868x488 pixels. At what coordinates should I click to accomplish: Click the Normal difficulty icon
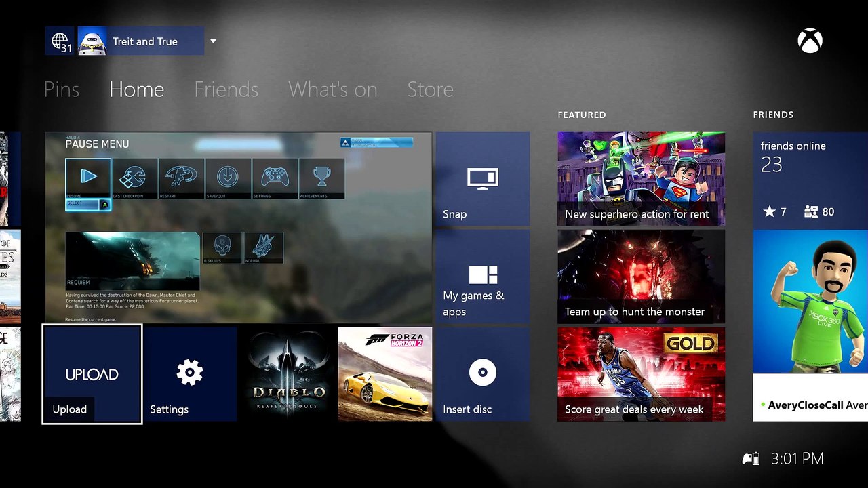pos(263,248)
